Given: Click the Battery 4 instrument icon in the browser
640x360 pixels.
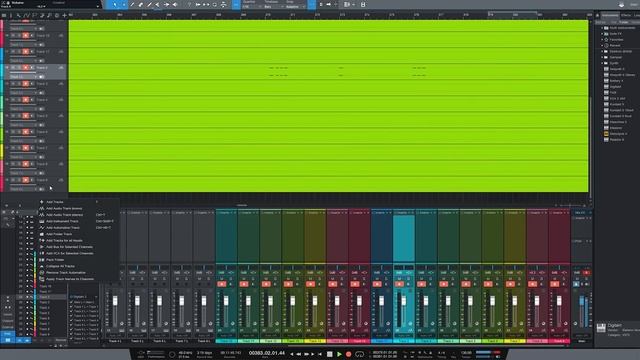Looking at the screenshot, I should (x=606, y=81).
